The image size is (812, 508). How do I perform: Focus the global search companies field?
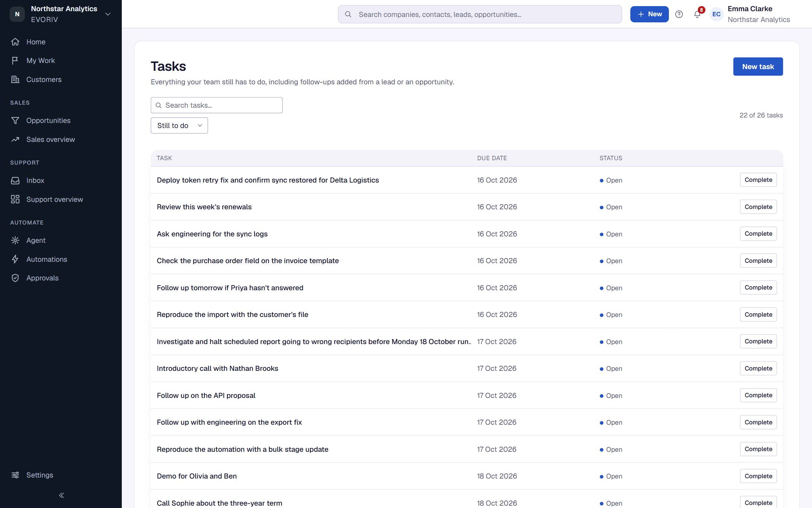pos(480,14)
